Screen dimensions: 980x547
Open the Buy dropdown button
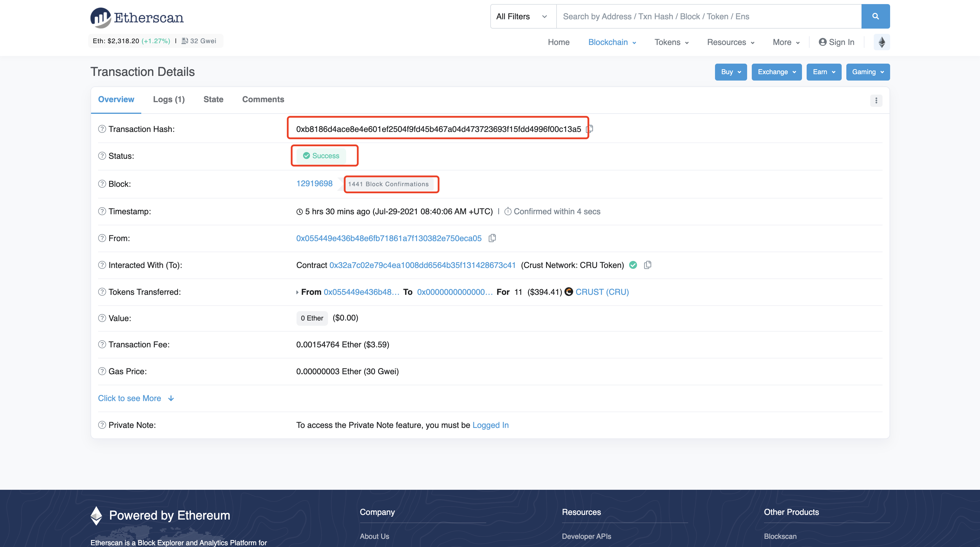coord(731,72)
